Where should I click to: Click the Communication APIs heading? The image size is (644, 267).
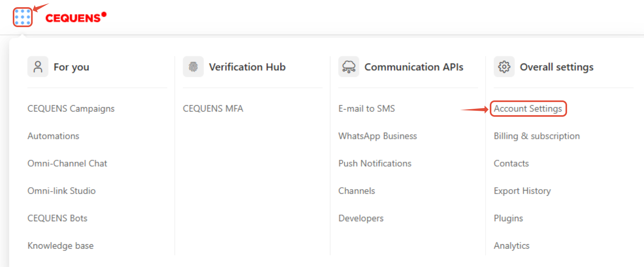pyautogui.click(x=414, y=67)
